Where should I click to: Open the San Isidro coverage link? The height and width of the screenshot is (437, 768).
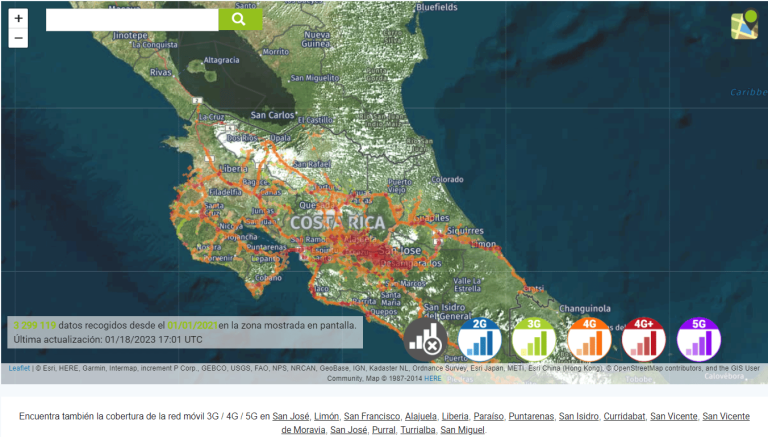tap(578, 416)
